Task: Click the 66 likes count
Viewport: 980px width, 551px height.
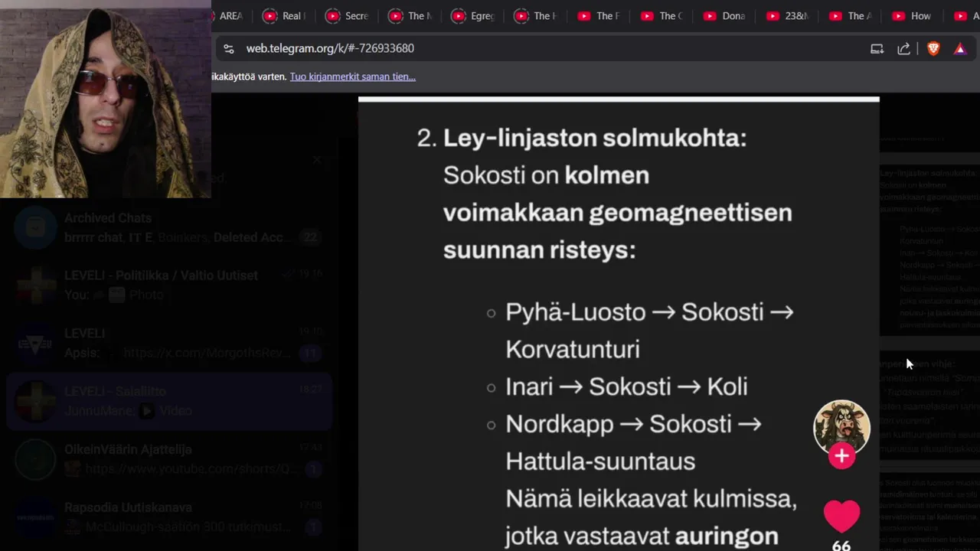Action: tap(841, 545)
